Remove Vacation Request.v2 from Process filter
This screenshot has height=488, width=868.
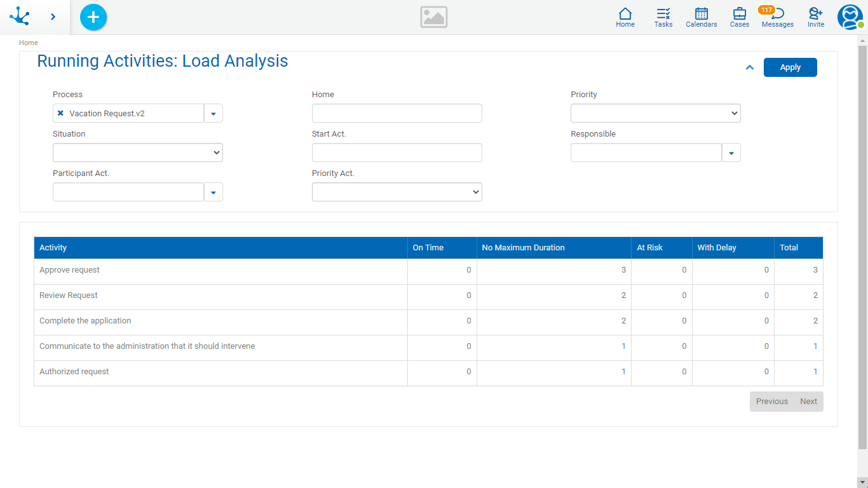(60, 113)
